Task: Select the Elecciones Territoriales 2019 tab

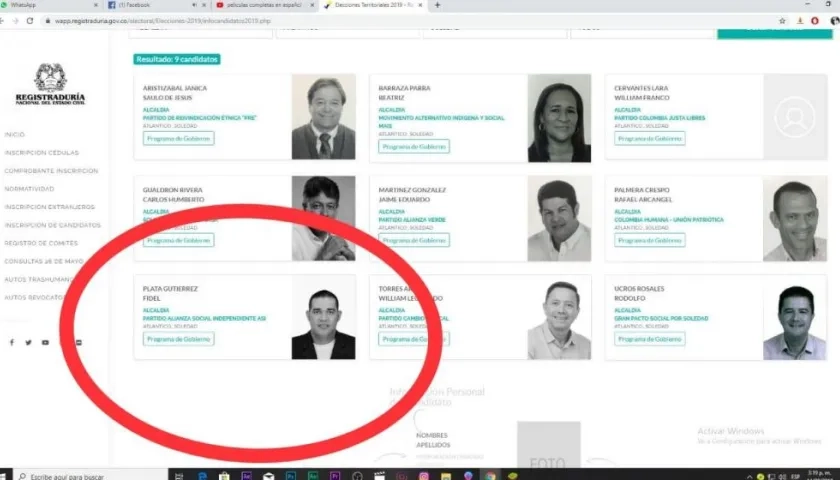Action: pyautogui.click(x=373, y=5)
